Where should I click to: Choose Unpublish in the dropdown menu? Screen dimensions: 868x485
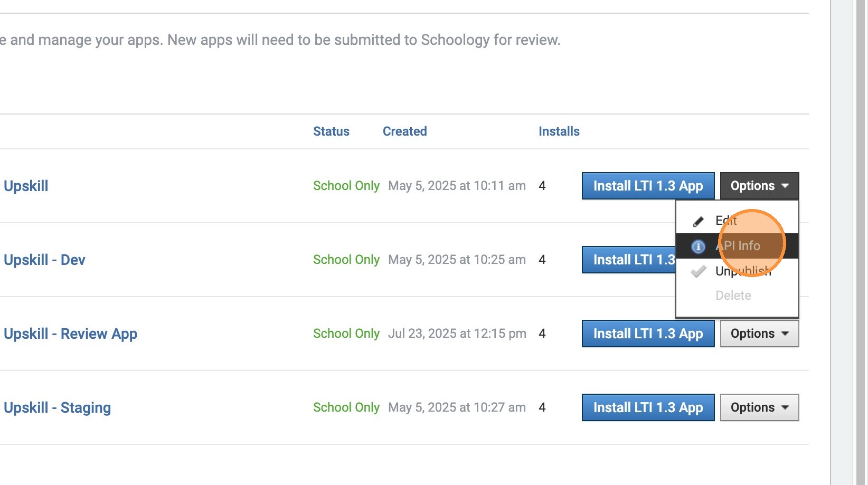743,271
